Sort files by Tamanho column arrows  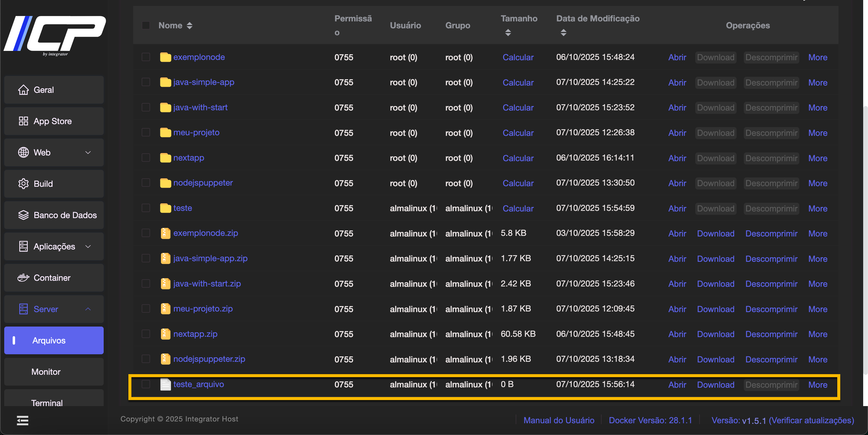508,33
